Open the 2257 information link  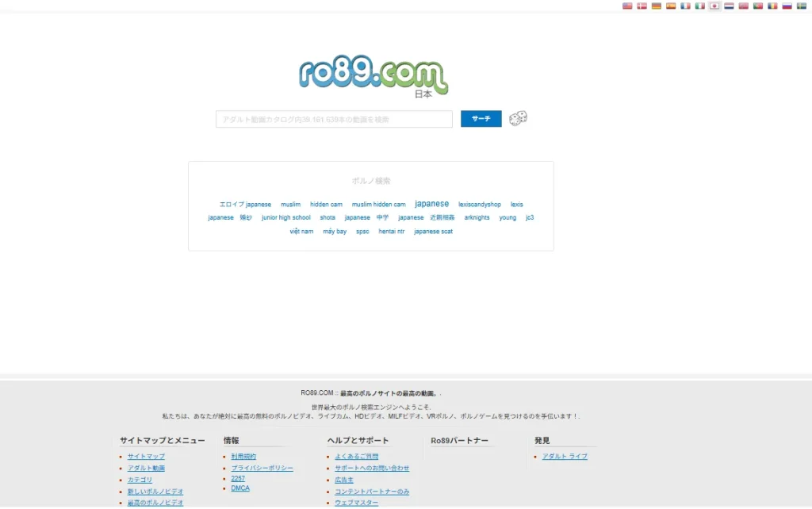click(x=238, y=478)
